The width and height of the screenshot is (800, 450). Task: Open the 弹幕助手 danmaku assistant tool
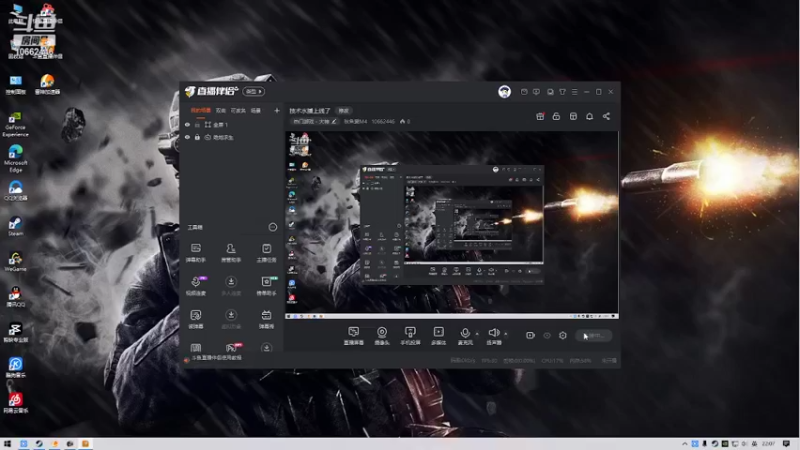[195, 253]
